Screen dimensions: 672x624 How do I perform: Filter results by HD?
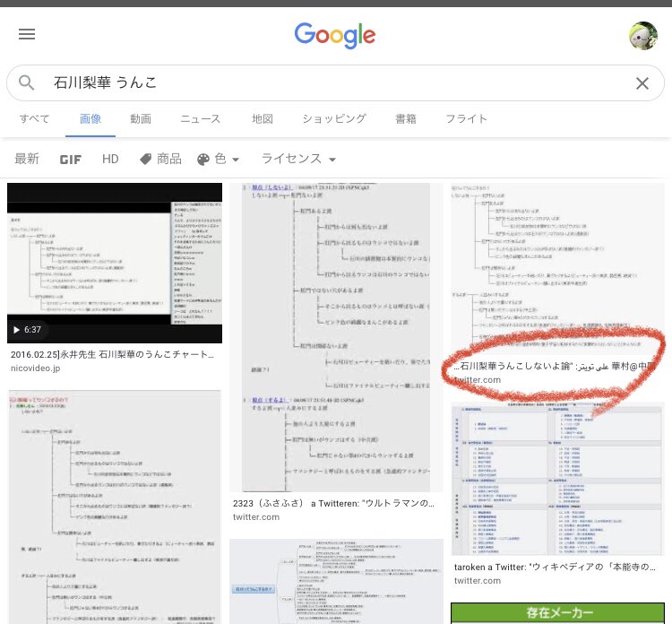tap(110, 159)
